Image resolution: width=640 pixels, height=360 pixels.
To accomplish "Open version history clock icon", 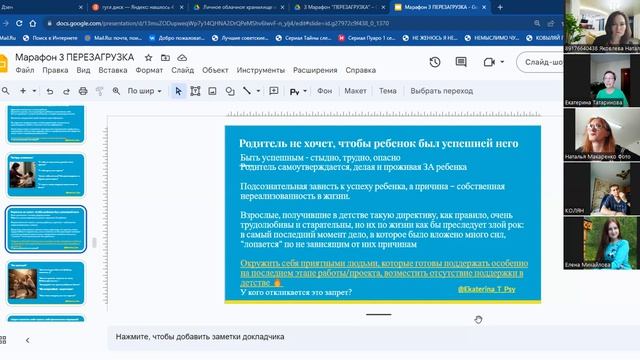I will (x=435, y=62).
